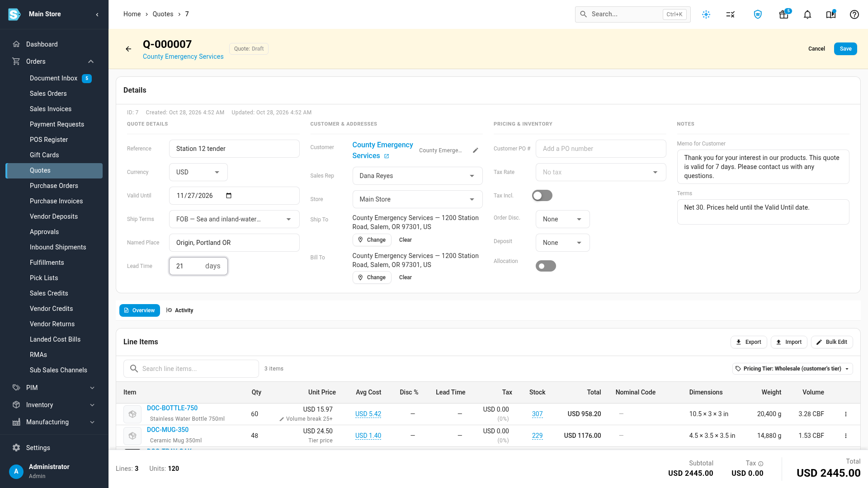Click Change under Ship To address
The height and width of the screenshot is (488, 868).
pyautogui.click(x=372, y=240)
